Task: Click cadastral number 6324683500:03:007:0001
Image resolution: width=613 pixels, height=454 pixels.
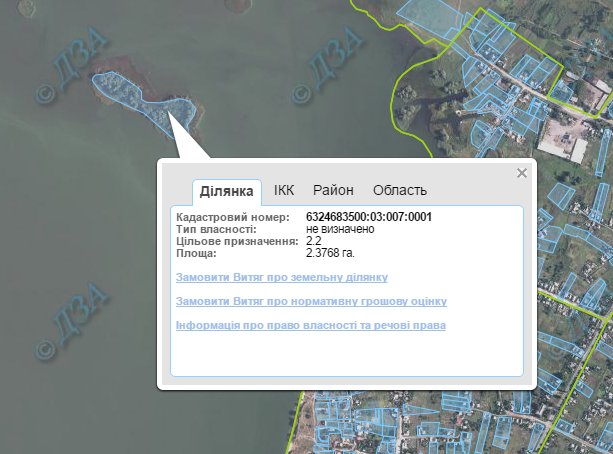Action: coord(368,217)
